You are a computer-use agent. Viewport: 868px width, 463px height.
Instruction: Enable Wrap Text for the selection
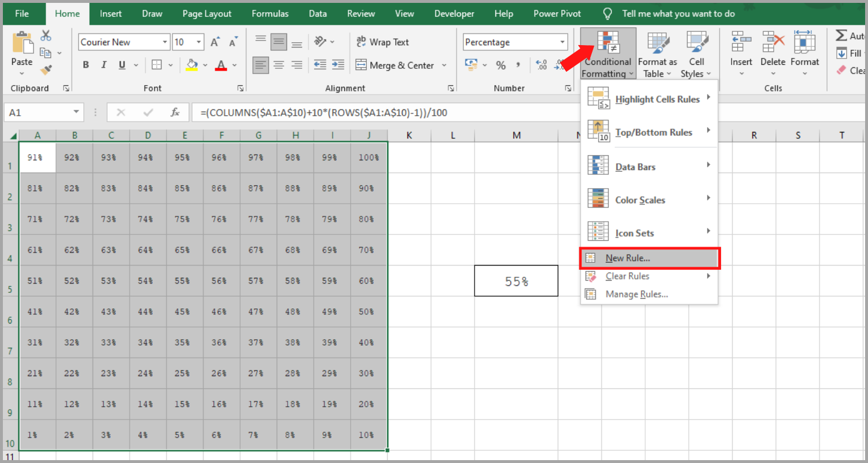[x=382, y=42]
